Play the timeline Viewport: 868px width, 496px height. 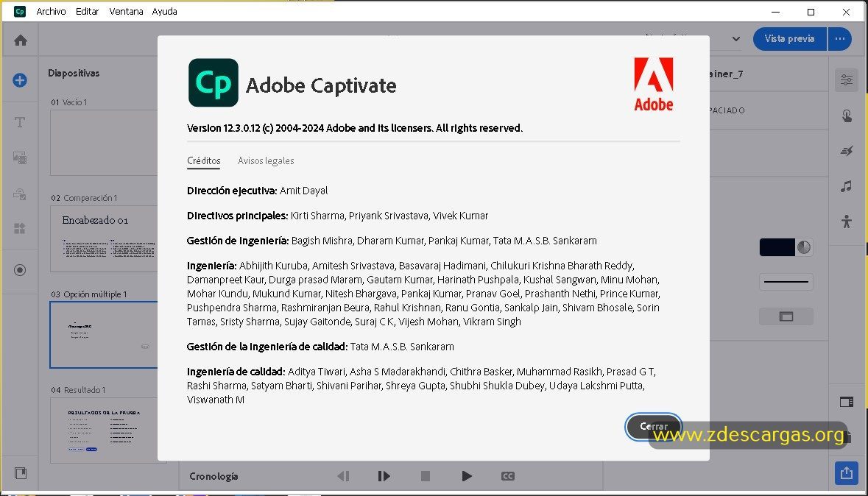click(467, 476)
